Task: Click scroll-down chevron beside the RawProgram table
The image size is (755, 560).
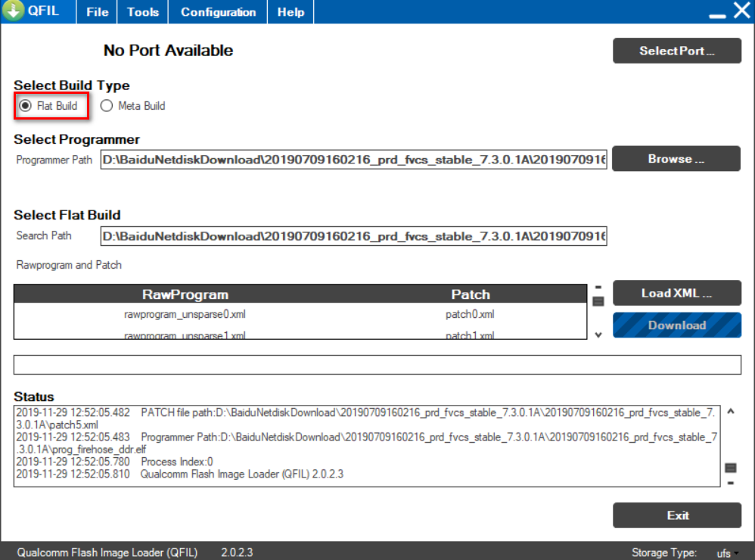Action: pyautogui.click(x=598, y=334)
